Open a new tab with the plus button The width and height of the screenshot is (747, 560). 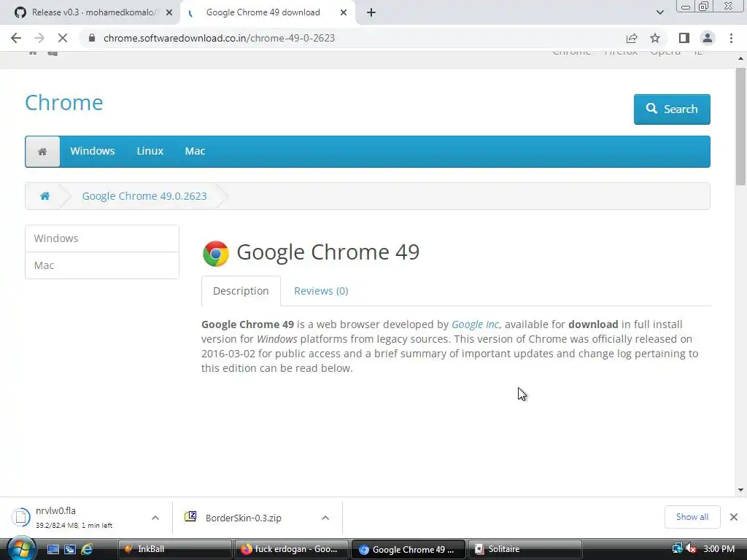coord(371,12)
